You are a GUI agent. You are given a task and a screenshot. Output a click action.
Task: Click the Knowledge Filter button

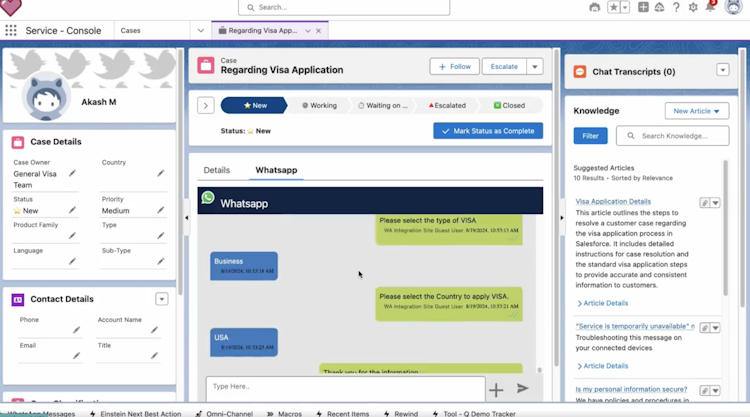pos(590,136)
